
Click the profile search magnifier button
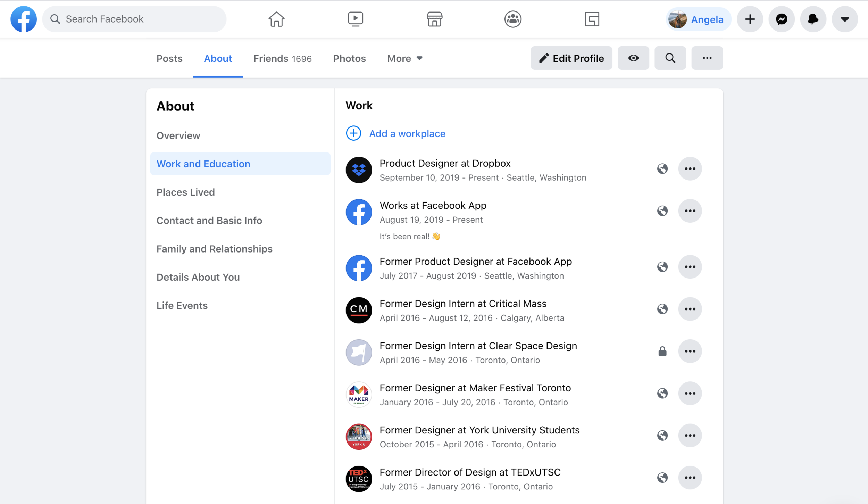pos(670,58)
